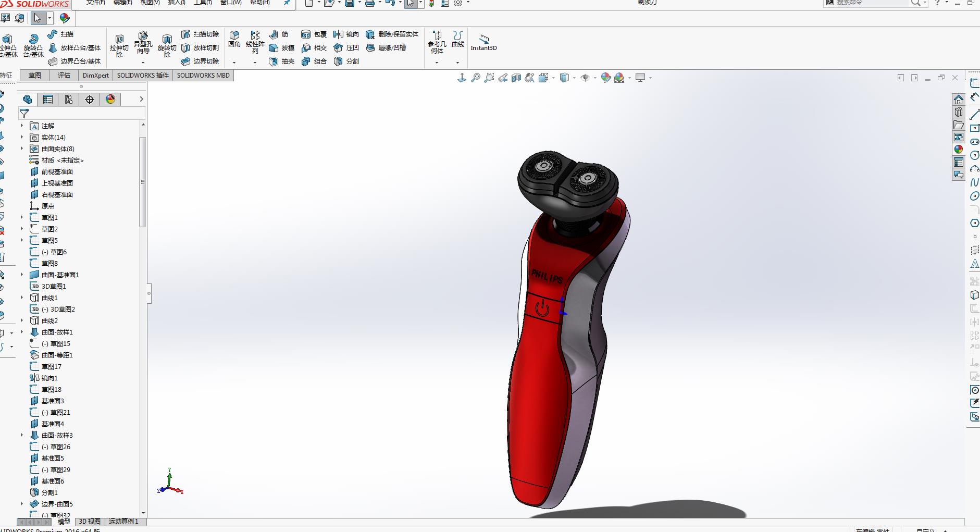Open the 异型孔向导 hole wizard
The image size is (980, 532).
[143, 43]
